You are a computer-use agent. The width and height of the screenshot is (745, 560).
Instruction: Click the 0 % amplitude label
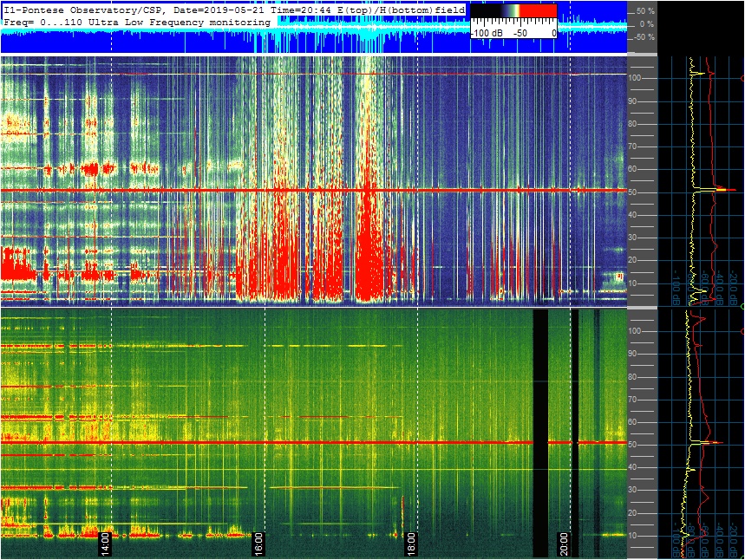(647, 24)
